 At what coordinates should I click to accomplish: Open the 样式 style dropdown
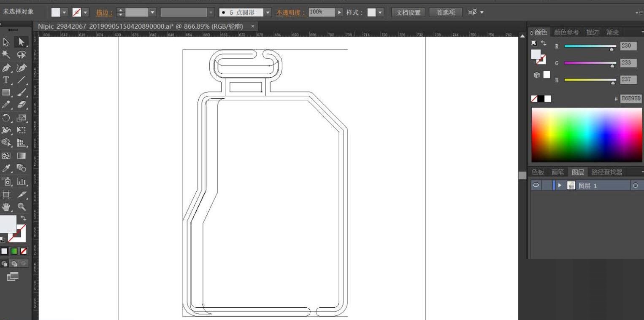(380, 13)
